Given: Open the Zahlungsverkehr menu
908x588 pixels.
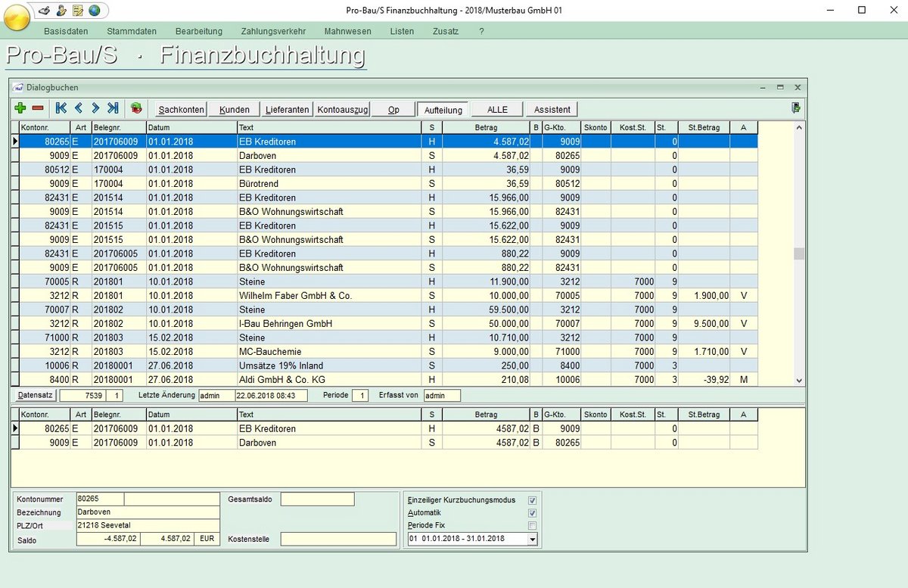Looking at the screenshot, I should pyautogui.click(x=273, y=31).
